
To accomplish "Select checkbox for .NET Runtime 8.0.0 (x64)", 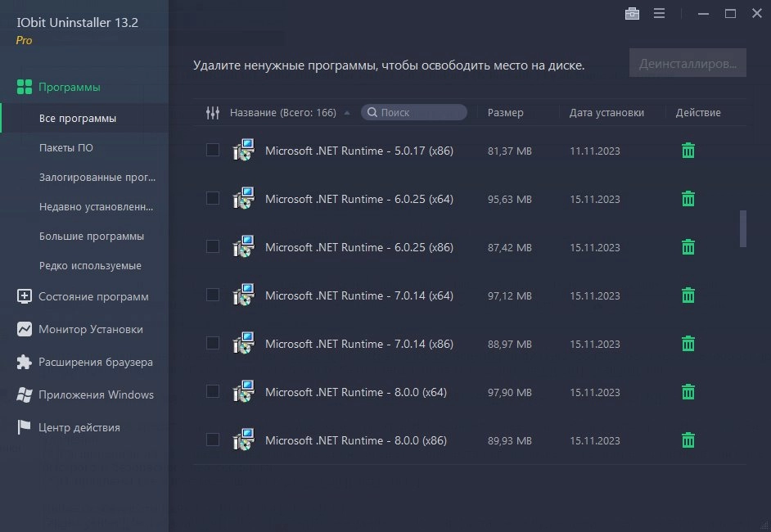I will tap(213, 391).
